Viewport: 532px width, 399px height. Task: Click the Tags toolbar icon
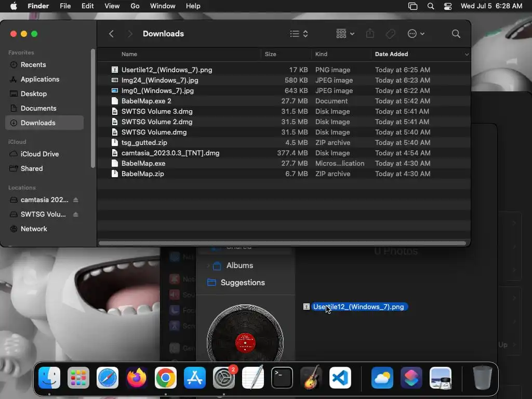391,34
